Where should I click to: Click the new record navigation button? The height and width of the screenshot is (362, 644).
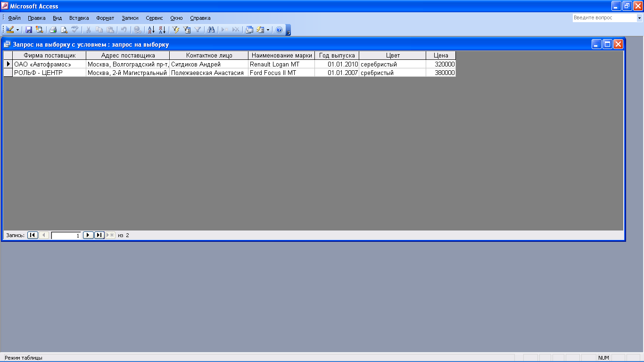(110, 235)
